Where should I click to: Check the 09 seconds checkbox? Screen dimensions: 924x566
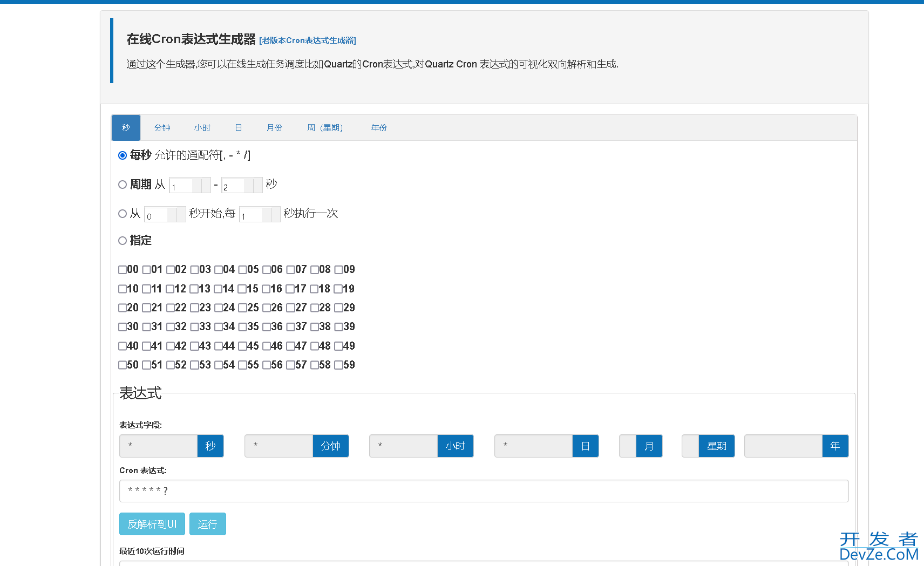pos(338,270)
